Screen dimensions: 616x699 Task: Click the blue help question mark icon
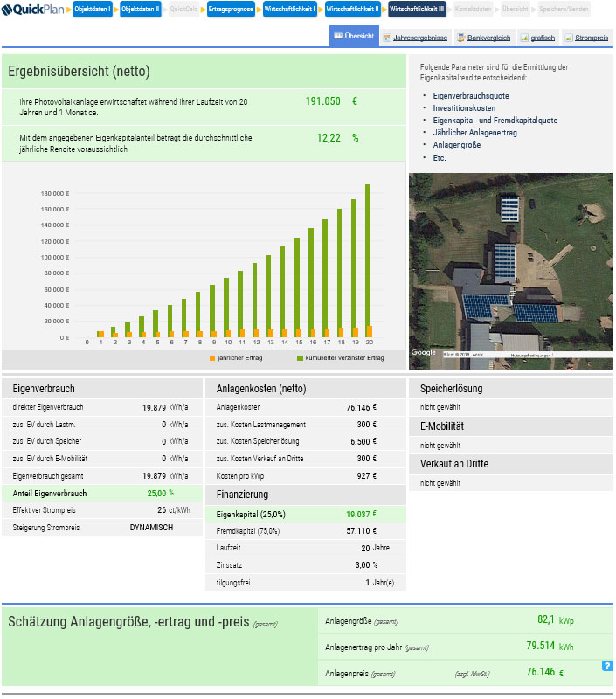(x=607, y=666)
